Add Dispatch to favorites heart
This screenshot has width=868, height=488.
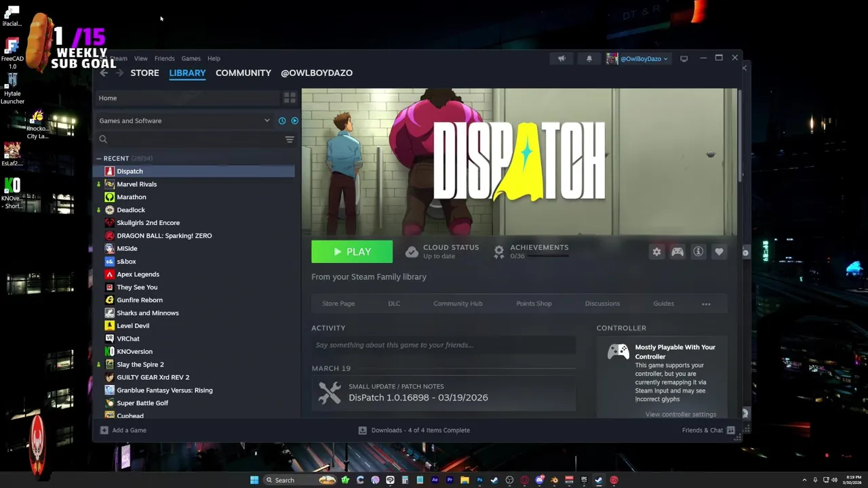719,251
